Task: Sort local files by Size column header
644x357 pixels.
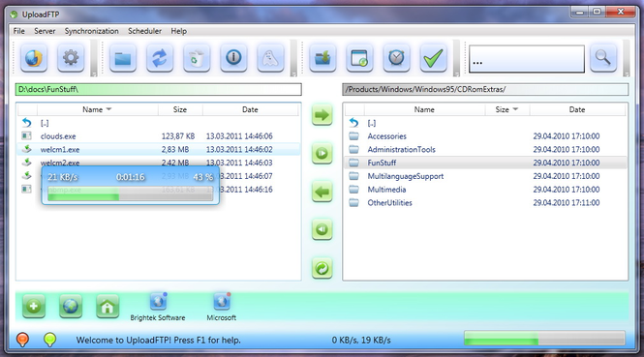Action: [x=180, y=109]
